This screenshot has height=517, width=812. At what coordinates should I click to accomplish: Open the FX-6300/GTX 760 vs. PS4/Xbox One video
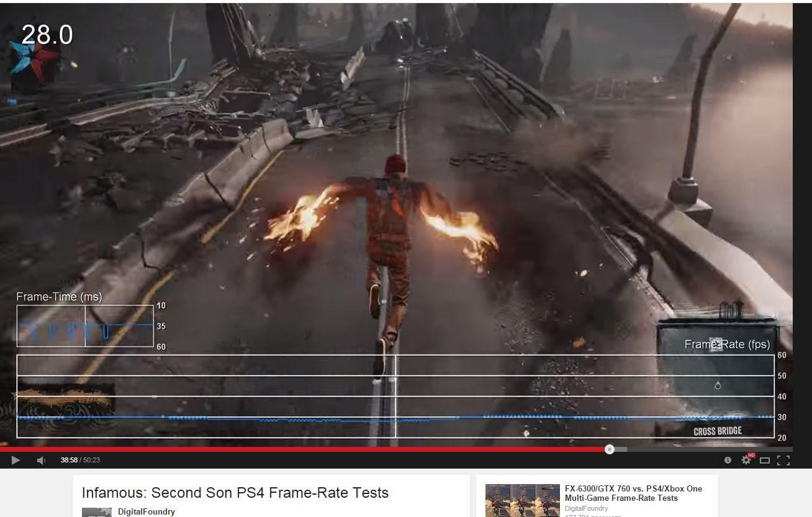633,493
